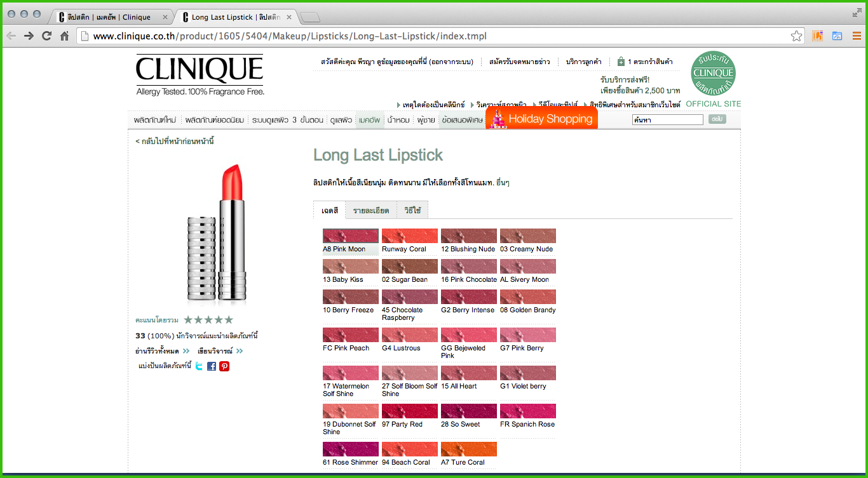The width and height of the screenshot is (868, 478).
Task: Go back using browser back arrow
Action: 11,36
